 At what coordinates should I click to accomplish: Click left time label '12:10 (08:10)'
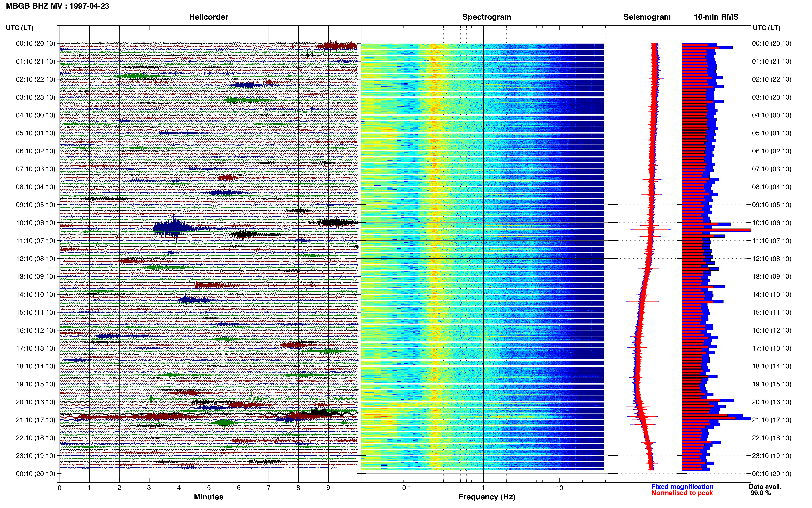pyautogui.click(x=36, y=259)
